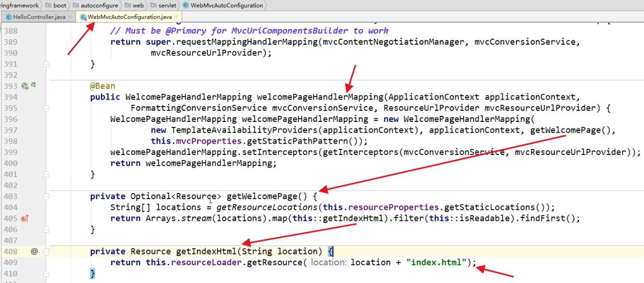The height and width of the screenshot is (283, 644).
Task: Click super.requestMappingHandlerMapping on line 389
Action: (231, 42)
